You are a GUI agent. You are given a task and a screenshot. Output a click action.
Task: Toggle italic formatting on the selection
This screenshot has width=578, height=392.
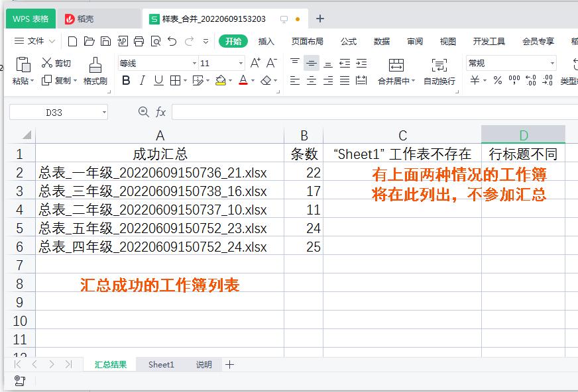pos(142,80)
